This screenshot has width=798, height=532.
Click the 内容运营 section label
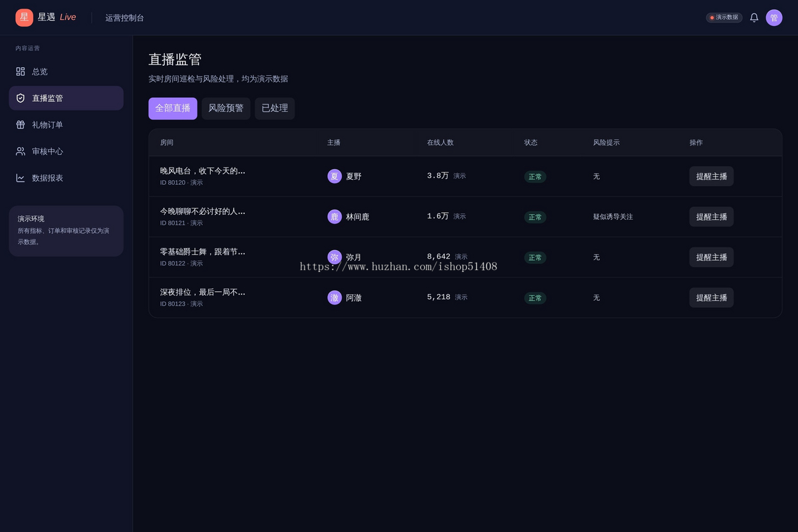(x=28, y=49)
